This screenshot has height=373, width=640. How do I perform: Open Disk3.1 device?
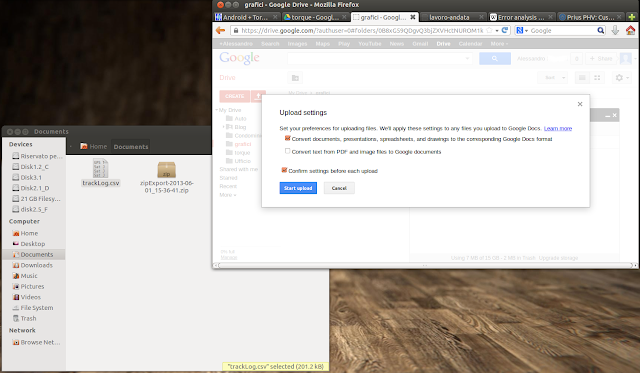(x=27, y=177)
